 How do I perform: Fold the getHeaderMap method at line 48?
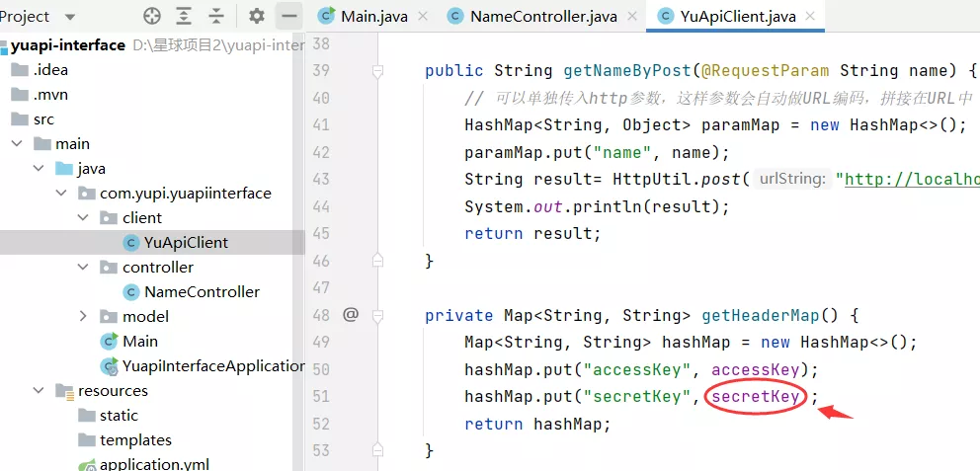[x=376, y=315]
